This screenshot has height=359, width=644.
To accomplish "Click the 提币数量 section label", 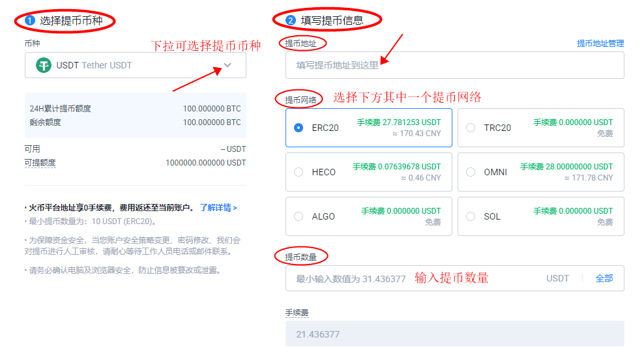I will click(x=300, y=257).
